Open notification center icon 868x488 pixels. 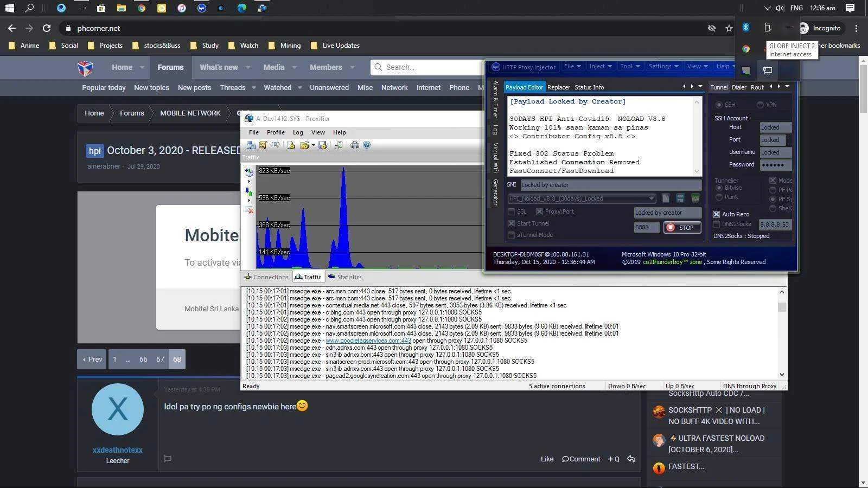[x=850, y=8]
